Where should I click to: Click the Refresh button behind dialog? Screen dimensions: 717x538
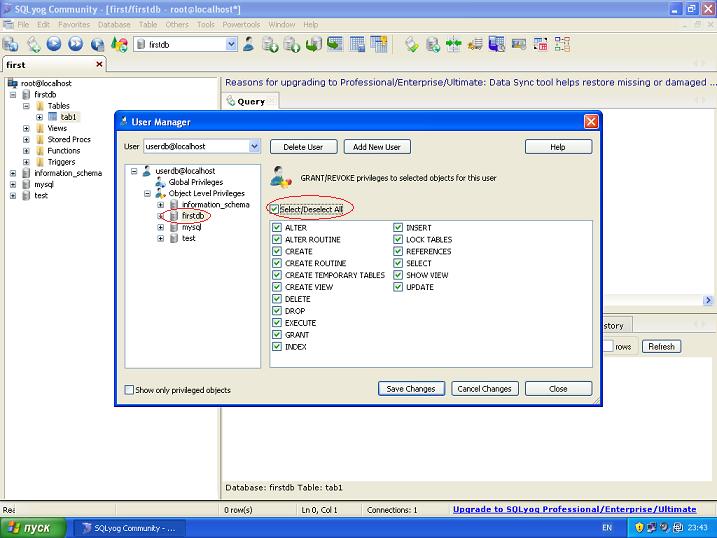(x=661, y=346)
